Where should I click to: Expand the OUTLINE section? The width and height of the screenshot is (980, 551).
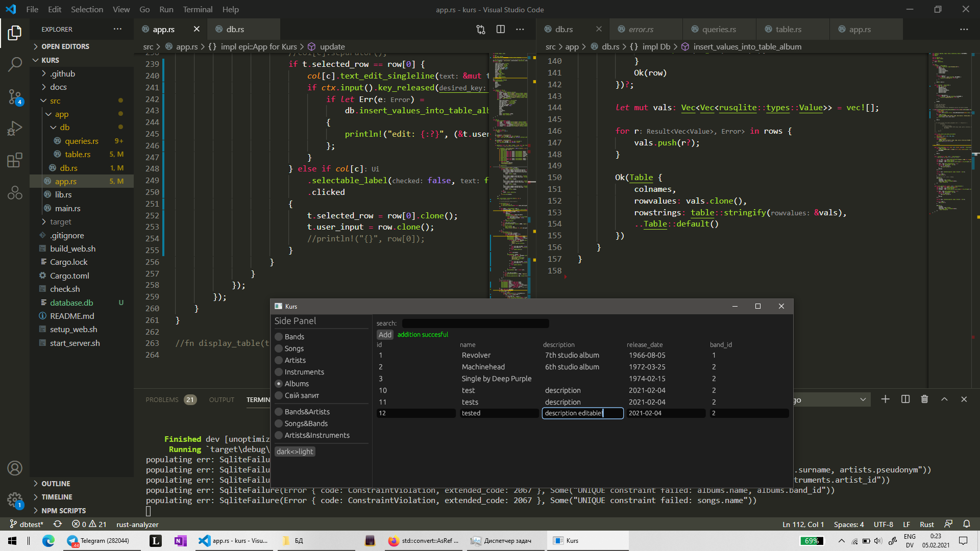[82, 484]
